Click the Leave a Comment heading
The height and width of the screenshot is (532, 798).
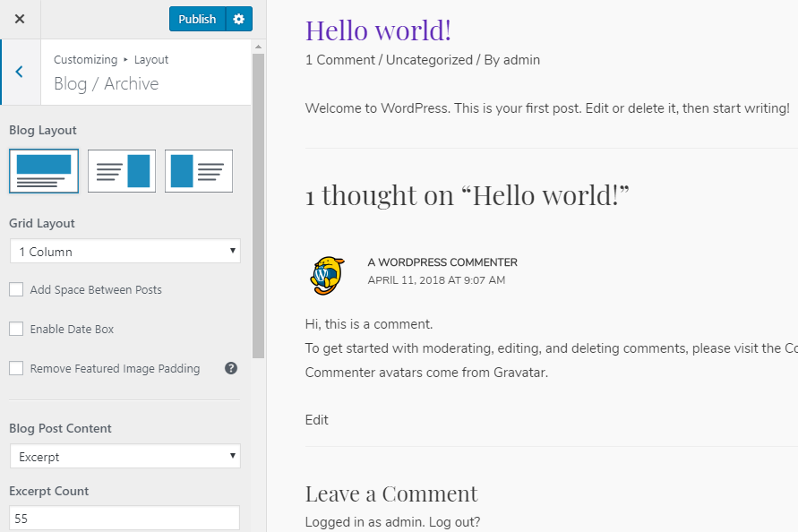point(391,493)
